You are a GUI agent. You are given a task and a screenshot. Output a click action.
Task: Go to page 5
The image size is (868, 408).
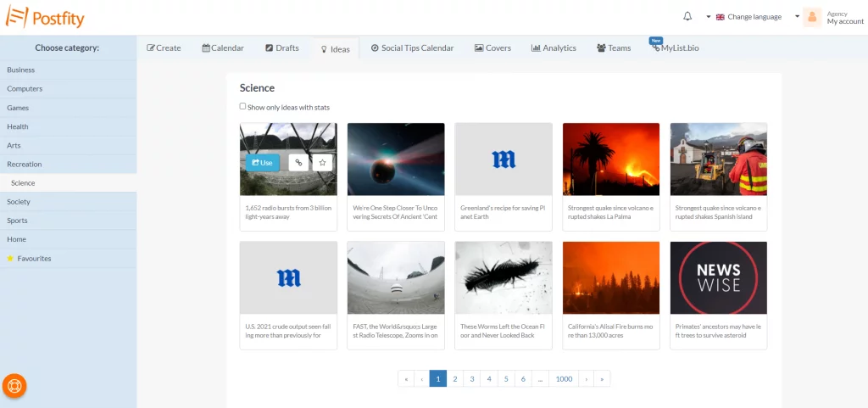pyautogui.click(x=507, y=378)
